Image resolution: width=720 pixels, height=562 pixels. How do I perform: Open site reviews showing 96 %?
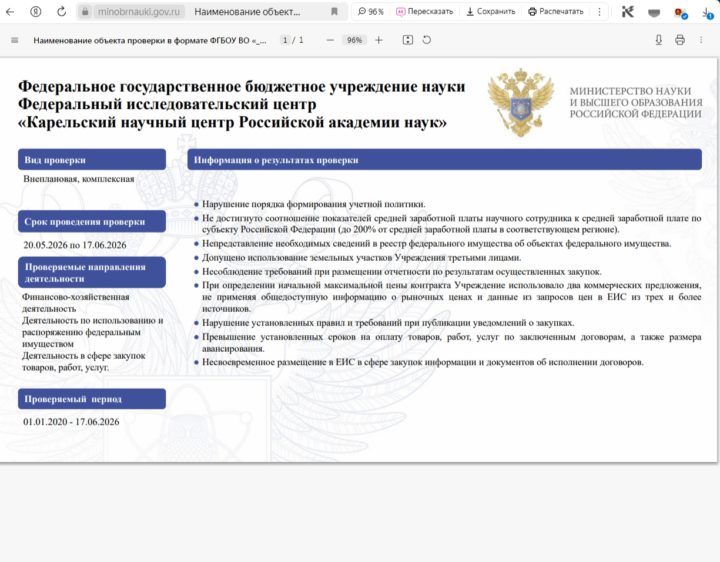pyautogui.click(x=370, y=12)
